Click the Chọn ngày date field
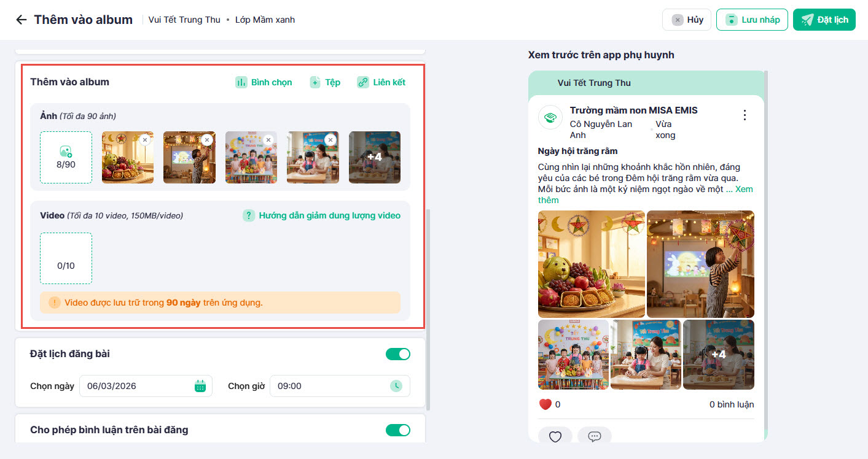The height and width of the screenshot is (459, 868). click(138, 386)
